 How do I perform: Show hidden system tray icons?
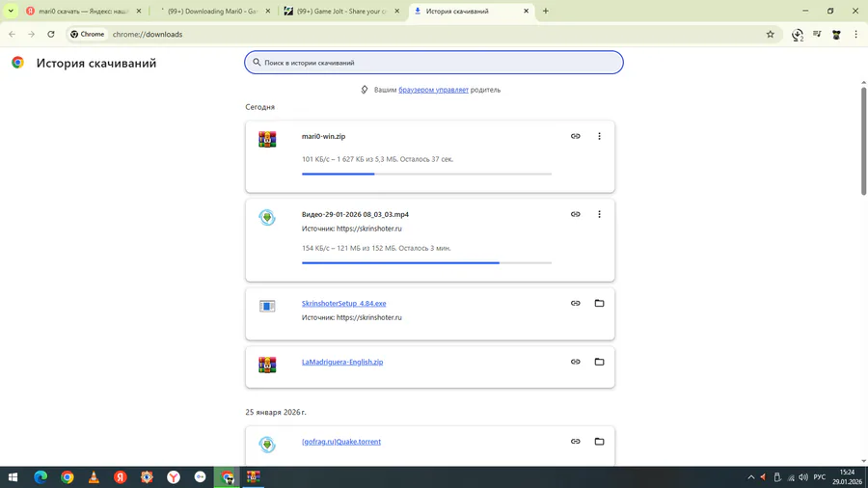[x=751, y=477]
